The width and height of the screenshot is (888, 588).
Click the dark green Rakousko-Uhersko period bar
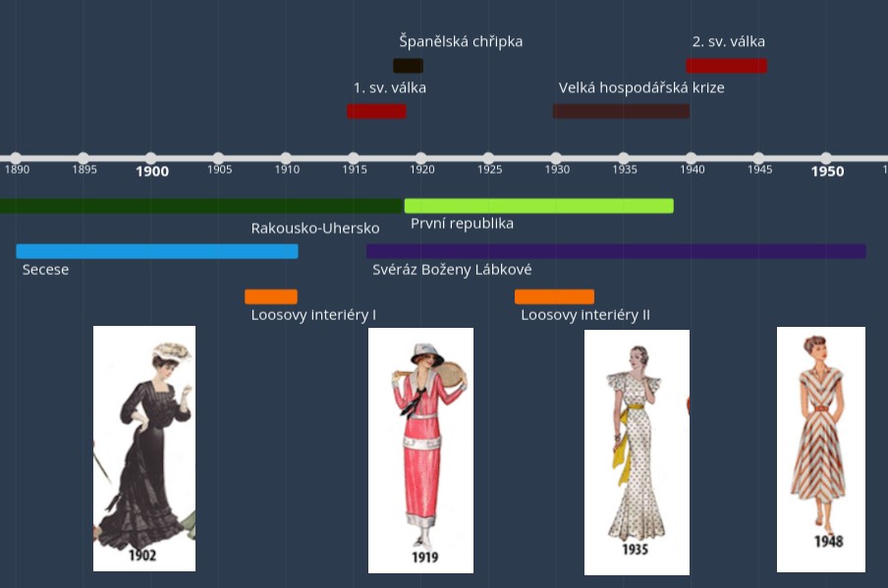(201, 205)
